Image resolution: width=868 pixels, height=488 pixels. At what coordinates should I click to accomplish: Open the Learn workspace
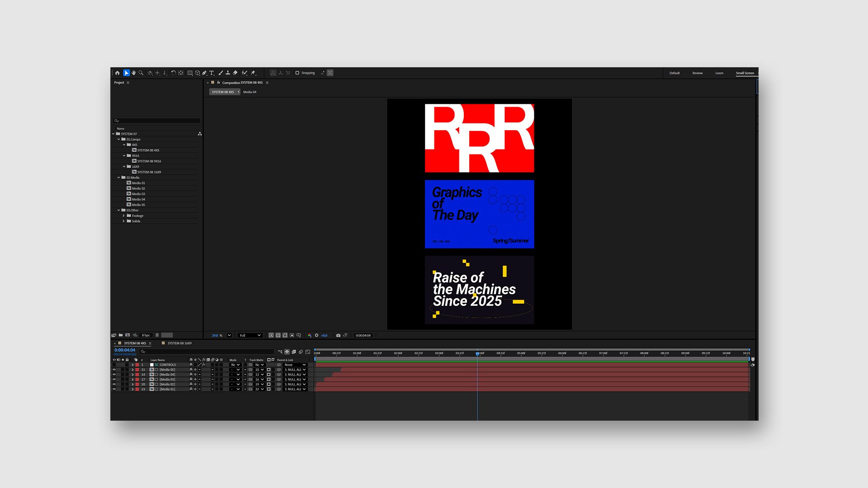point(719,73)
